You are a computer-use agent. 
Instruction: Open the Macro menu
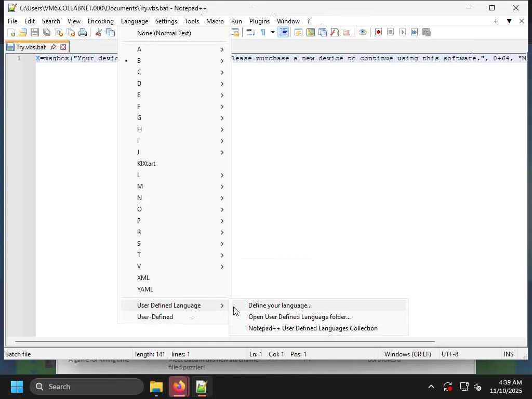click(215, 21)
